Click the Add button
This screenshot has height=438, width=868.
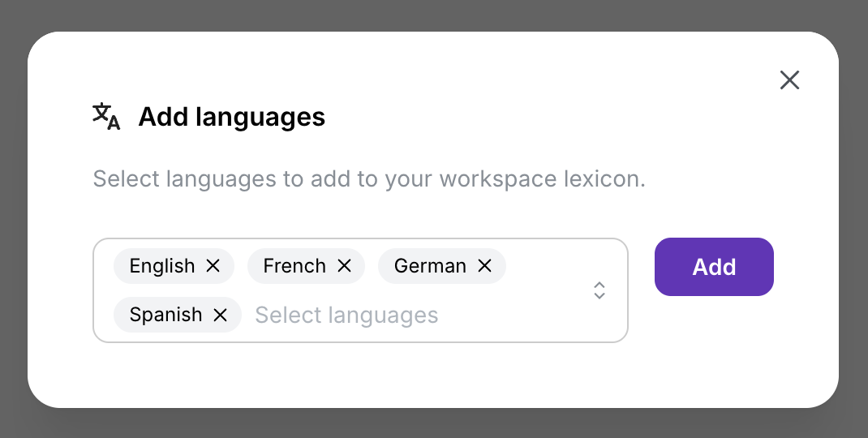click(x=714, y=267)
